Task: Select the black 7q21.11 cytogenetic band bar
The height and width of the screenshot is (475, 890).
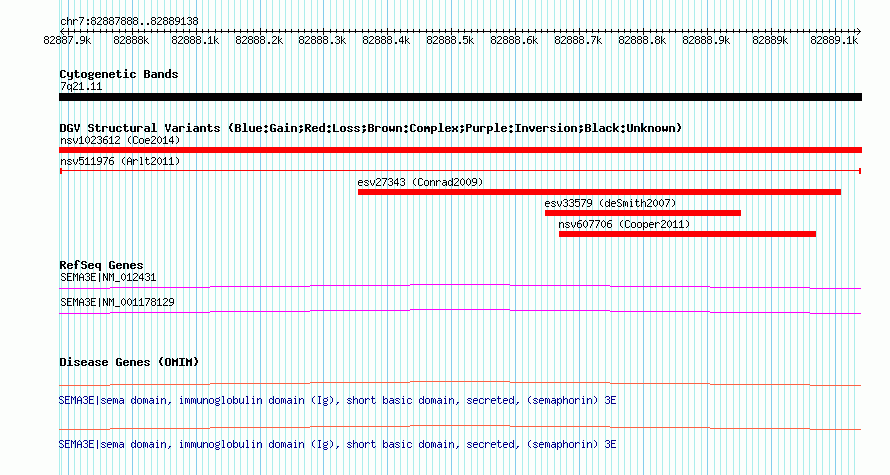Action: click(460, 98)
